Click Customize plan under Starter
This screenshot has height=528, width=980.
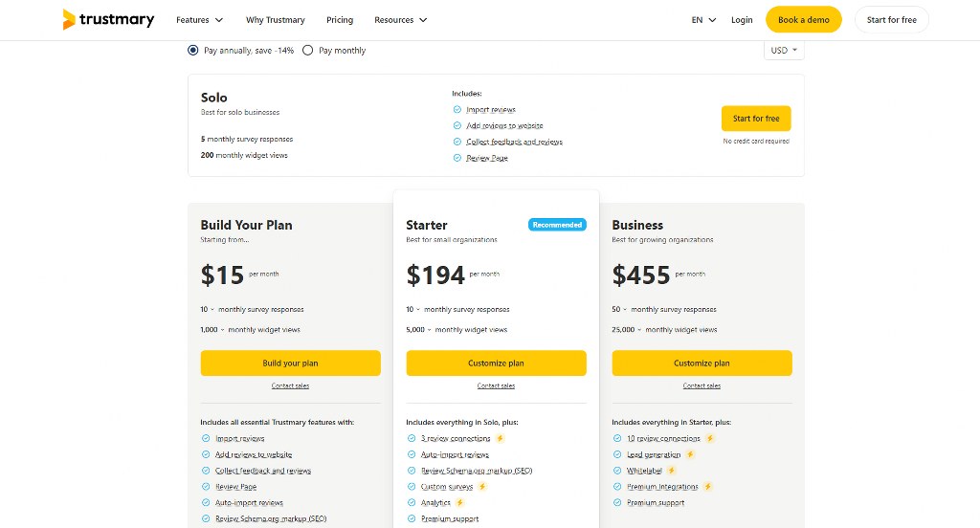coord(496,363)
